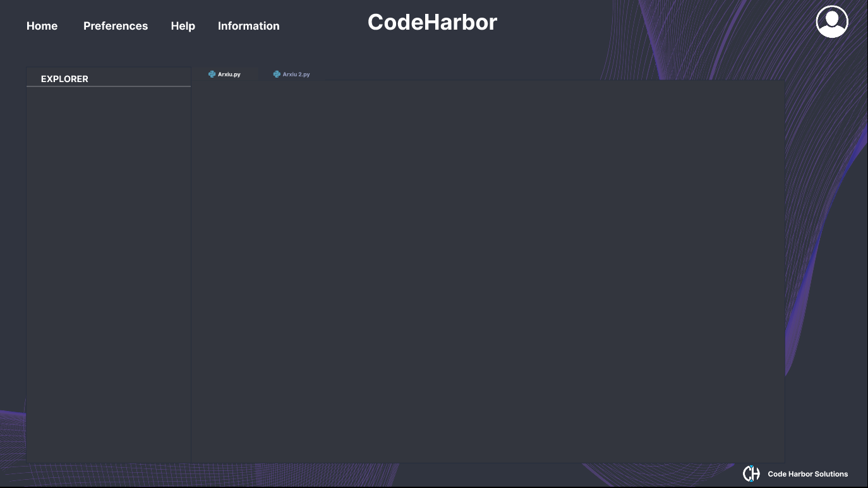Click the EXPLORER panel header

[x=64, y=79]
